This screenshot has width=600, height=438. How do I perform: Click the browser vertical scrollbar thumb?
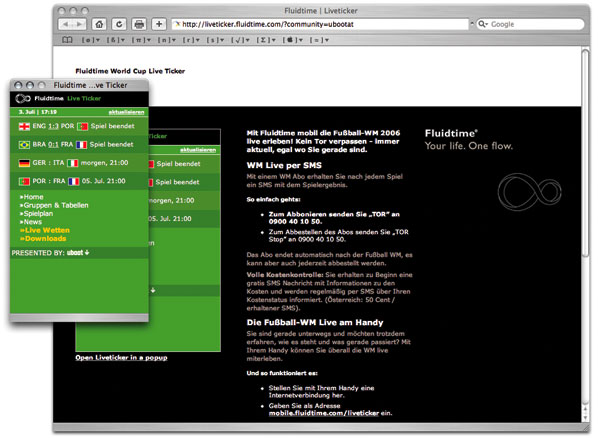click(586, 153)
